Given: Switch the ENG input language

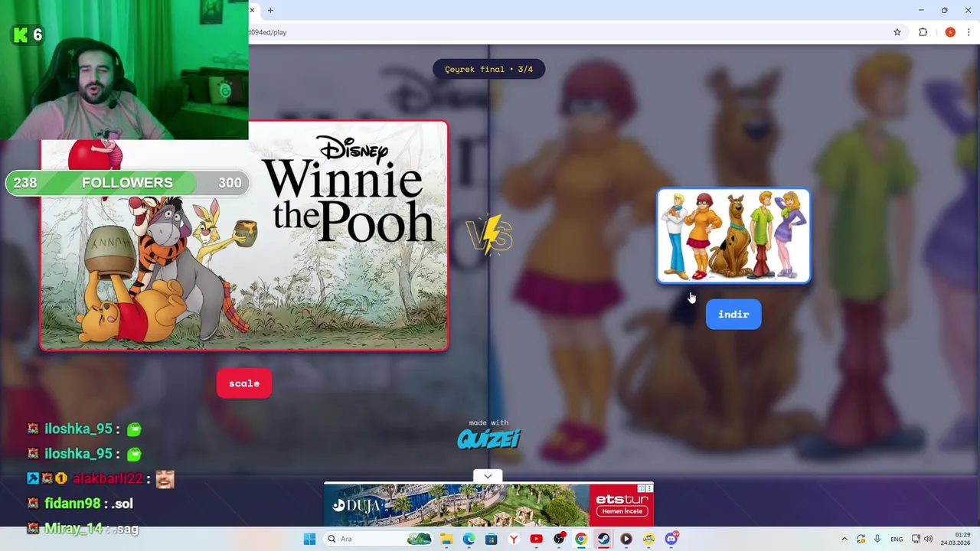Looking at the screenshot, I should (x=897, y=539).
